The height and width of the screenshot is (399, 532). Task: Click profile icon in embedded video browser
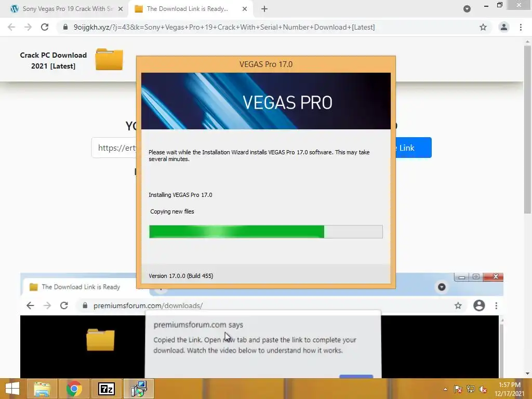click(478, 305)
